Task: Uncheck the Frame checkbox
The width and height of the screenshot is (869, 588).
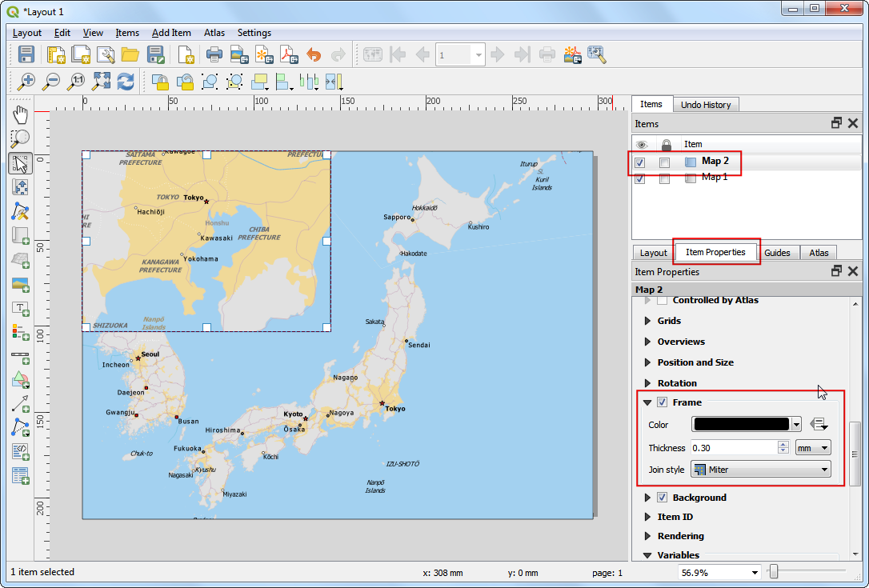Action: (x=663, y=402)
